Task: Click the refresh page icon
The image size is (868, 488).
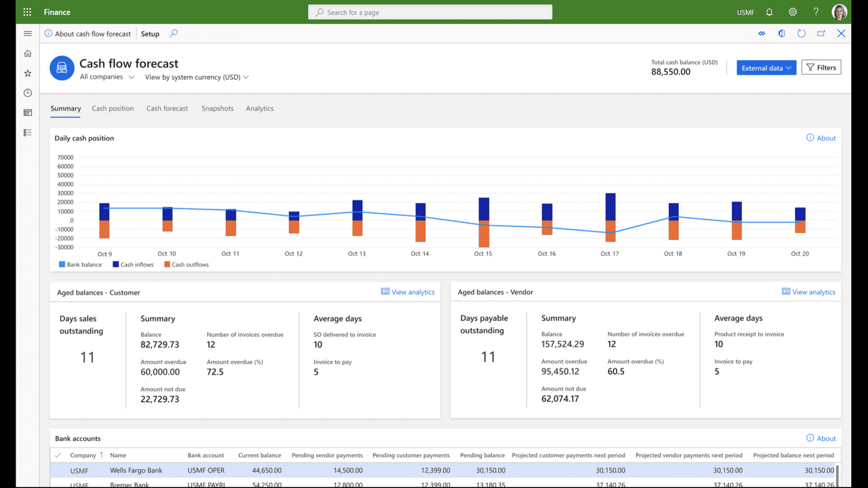Action: coord(801,33)
